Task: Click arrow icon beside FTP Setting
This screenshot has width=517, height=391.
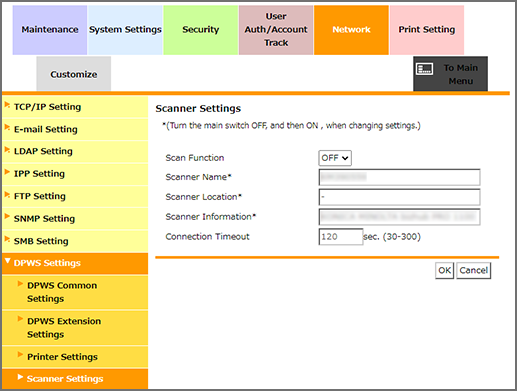Action: click(x=7, y=194)
